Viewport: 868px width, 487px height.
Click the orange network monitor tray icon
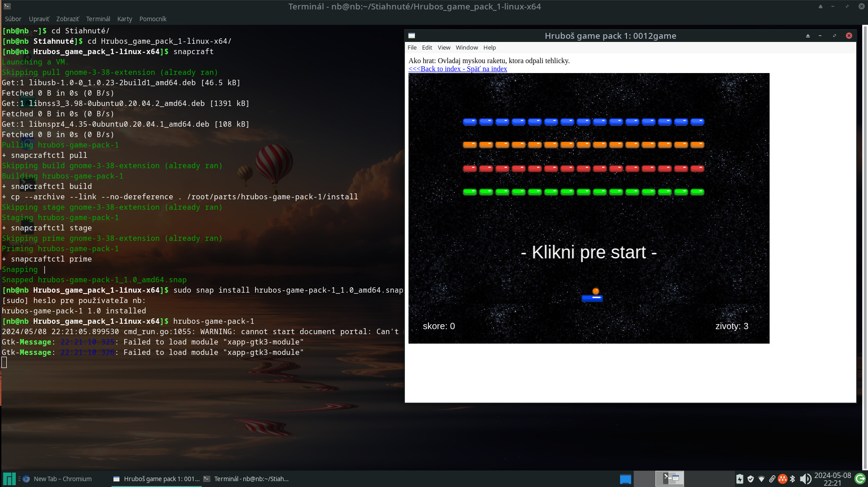click(x=782, y=479)
